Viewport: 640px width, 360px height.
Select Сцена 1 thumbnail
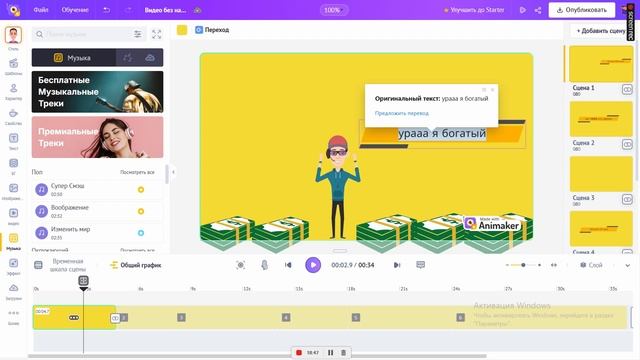coord(600,64)
